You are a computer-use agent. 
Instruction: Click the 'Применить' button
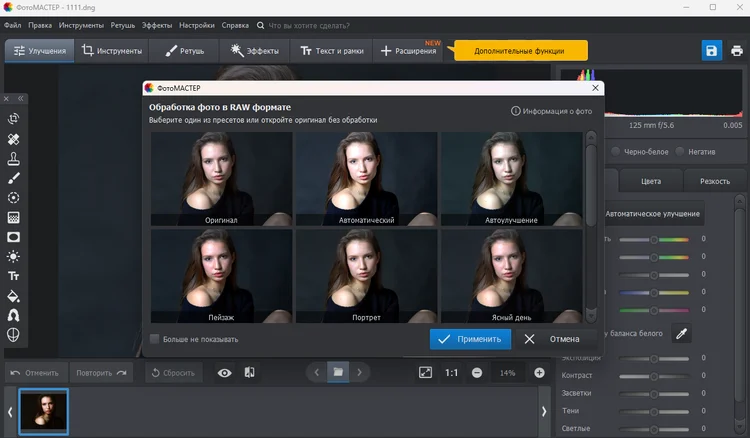[470, 339]
